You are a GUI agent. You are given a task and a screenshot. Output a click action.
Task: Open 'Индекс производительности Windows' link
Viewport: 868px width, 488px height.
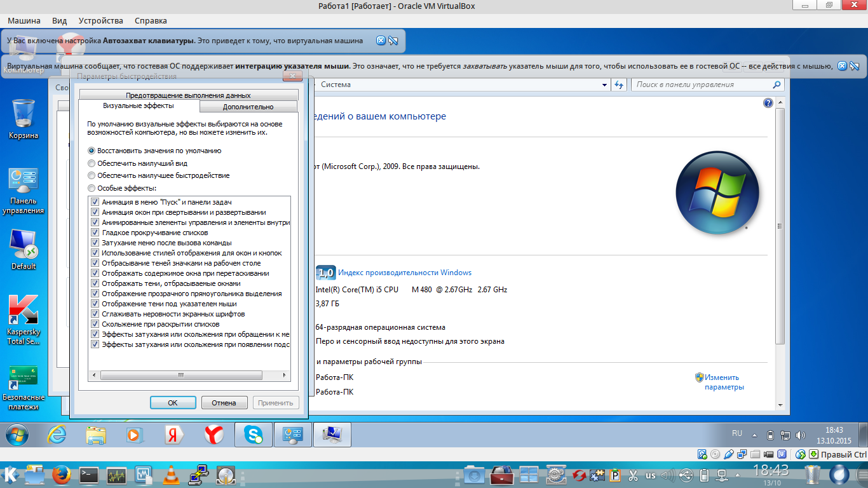[405, 273]
